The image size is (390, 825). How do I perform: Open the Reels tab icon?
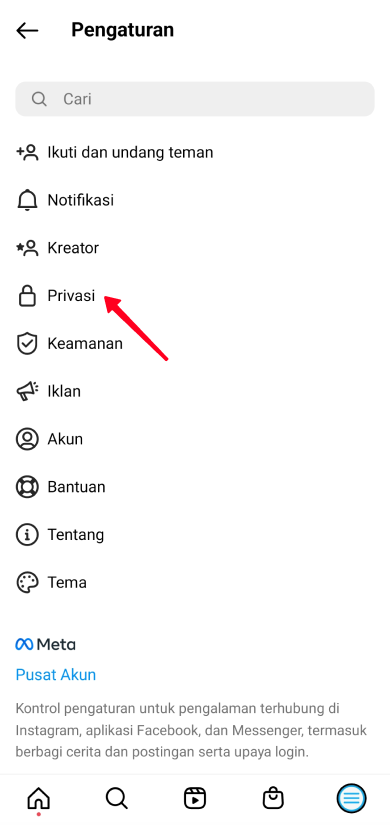(195, 798)
